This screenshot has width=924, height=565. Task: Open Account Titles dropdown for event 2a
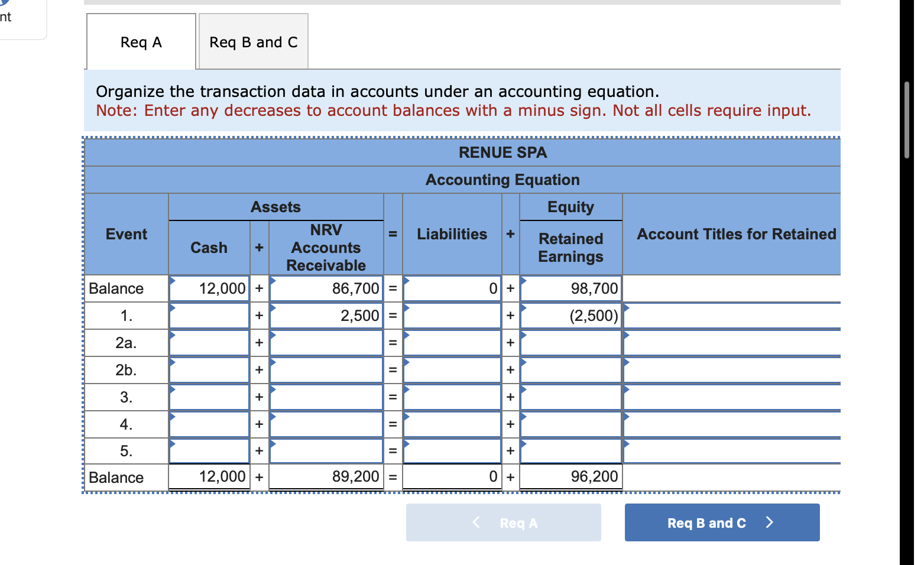(x=732, y=343)
